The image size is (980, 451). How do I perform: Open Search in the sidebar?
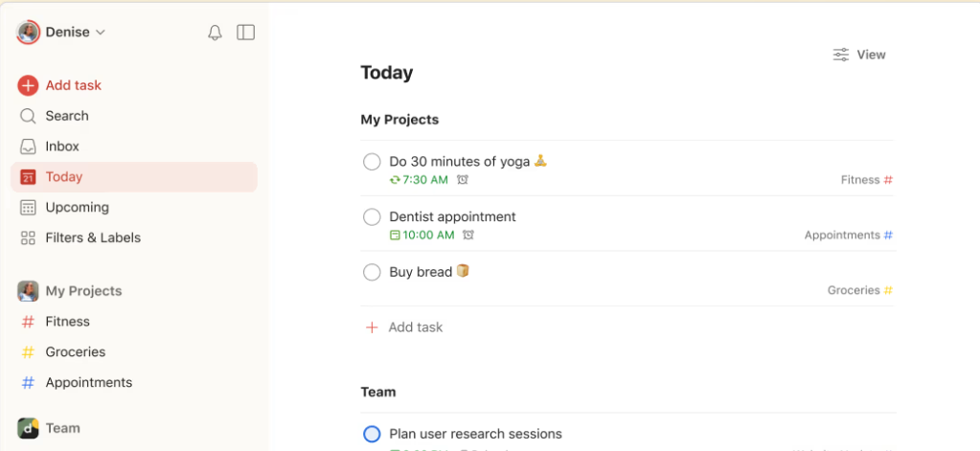[x=66, y=116]
